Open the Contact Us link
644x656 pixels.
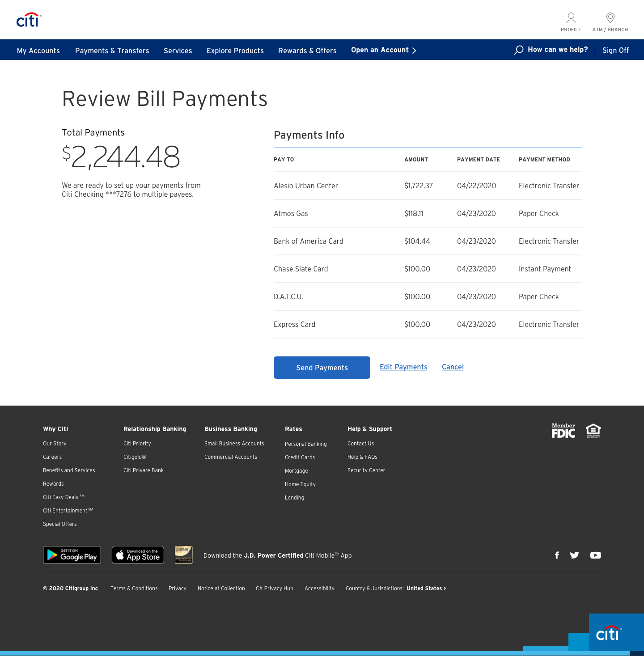point(360,444)
